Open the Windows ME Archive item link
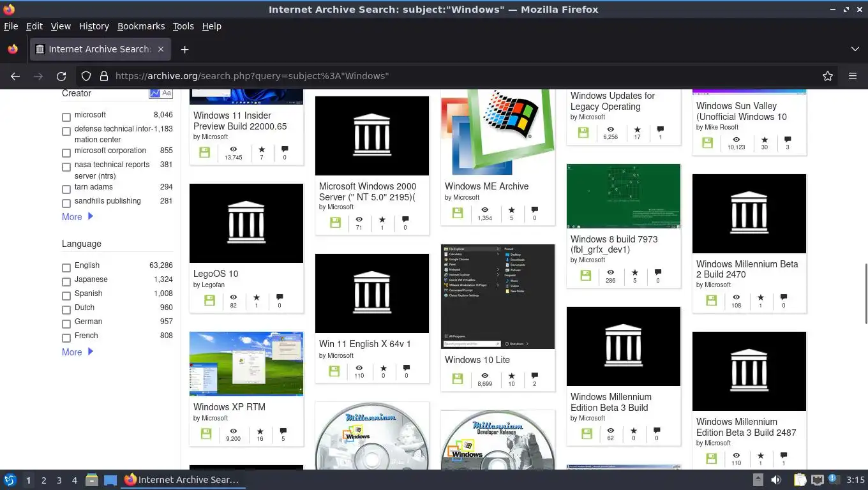868x490 pixels. pos(486,186)
